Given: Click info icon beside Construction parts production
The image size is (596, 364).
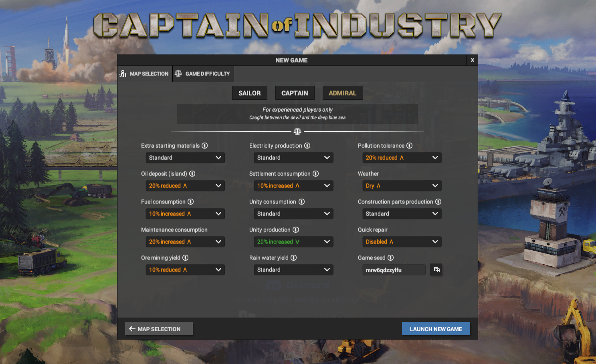Looking at the screenshot, I should pyautogui.click(x=438, y=202).
